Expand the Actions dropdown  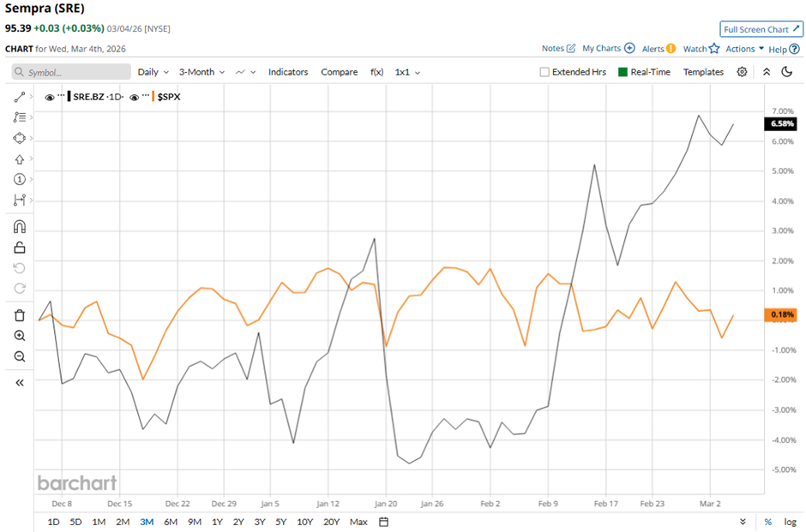point(745,49)
